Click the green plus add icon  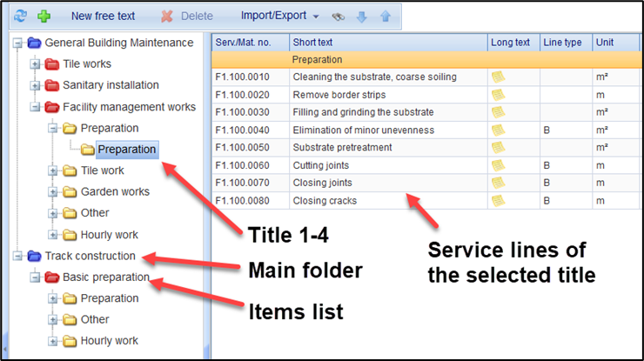click(44, 16)
